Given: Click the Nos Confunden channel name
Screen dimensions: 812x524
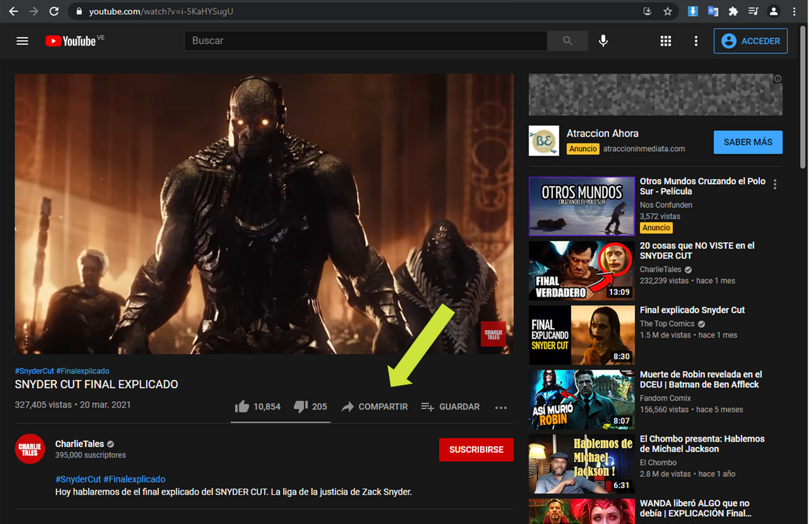Looking at the screenshot, I should click(x=666, y=205).
